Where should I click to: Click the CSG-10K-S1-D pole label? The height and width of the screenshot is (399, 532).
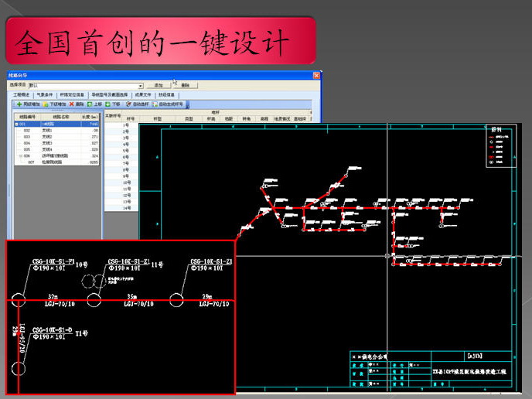click(x=53, y=330)
